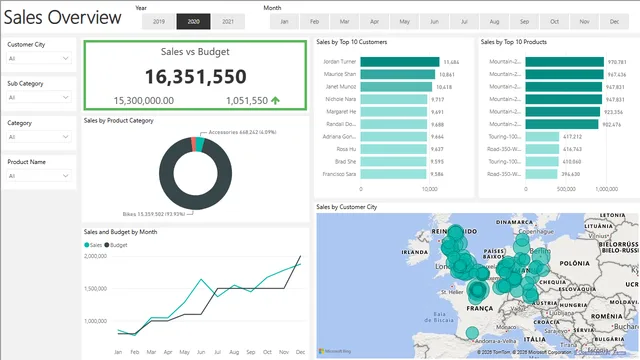
Task: Click the 2,000,000 y-axis label
Action: click(x=96, y=256)
